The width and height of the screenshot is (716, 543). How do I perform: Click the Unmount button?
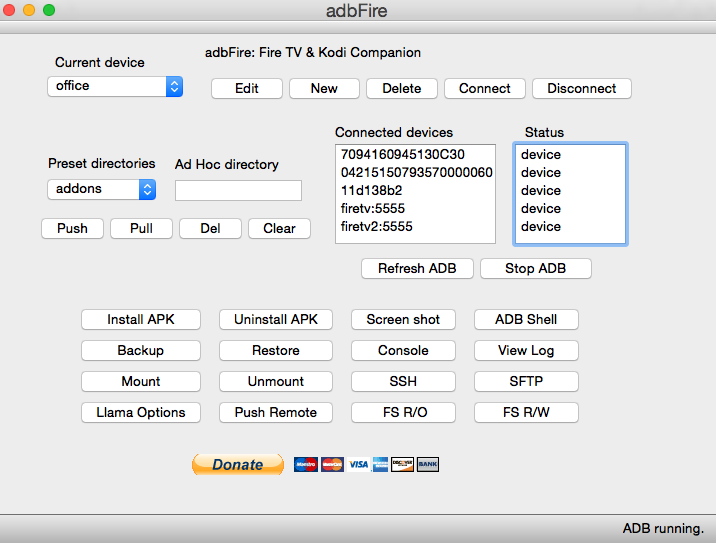coord(276,382)
